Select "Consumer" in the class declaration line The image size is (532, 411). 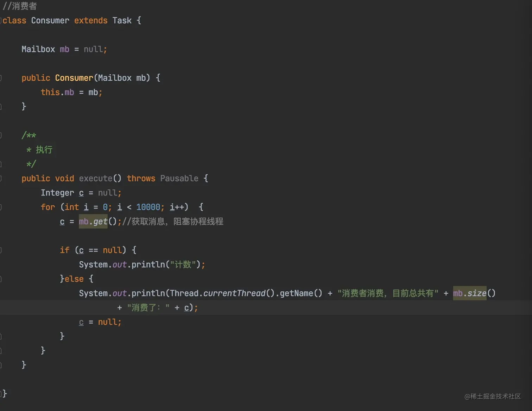point(50,20)
